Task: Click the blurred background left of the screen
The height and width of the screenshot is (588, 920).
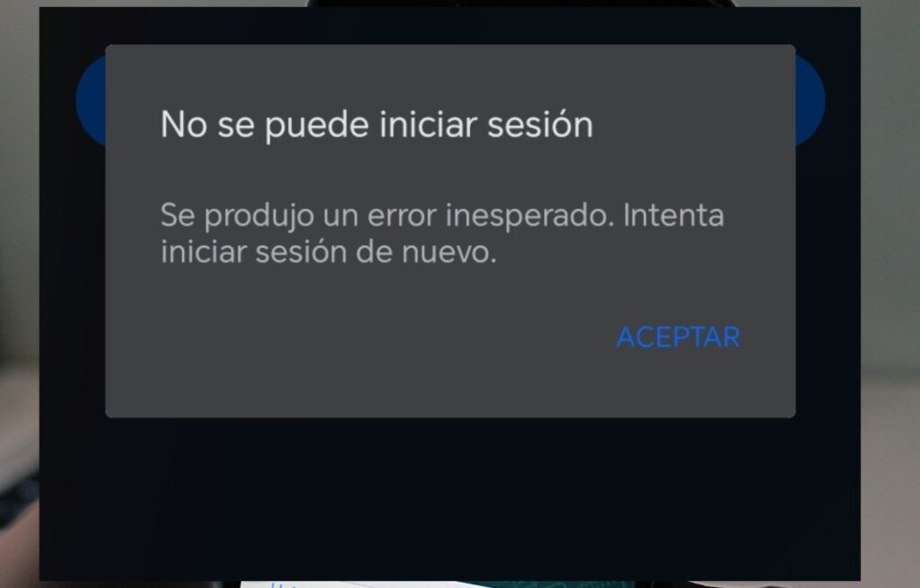Action: pyautogui.click(x=20, y=294)
